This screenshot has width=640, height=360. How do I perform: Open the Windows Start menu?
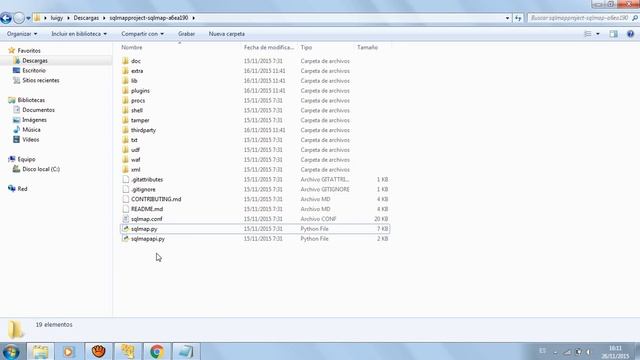(11, 351)
